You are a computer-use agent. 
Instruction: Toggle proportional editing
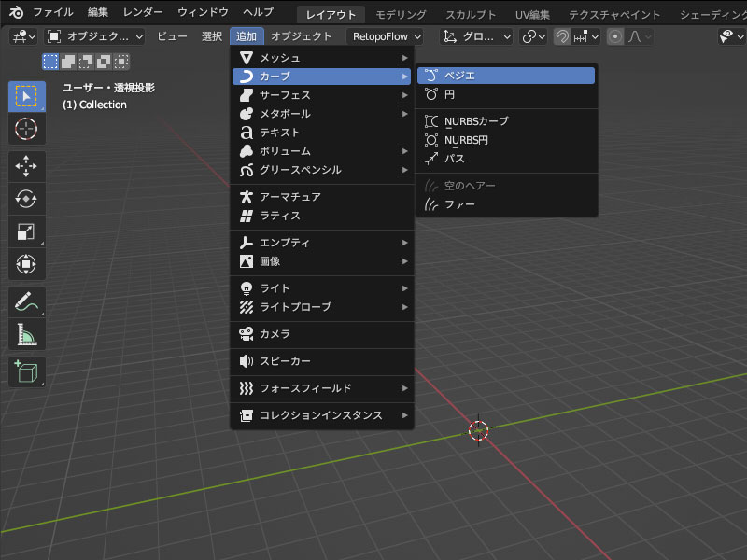click(615, 36)
